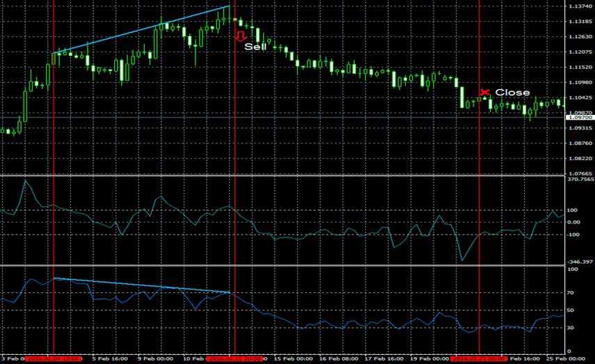Image resolution: width=595 pixels, height=364 pixels.
Task: Click the 1.13740 price scale label
Action: pos(580,8)
